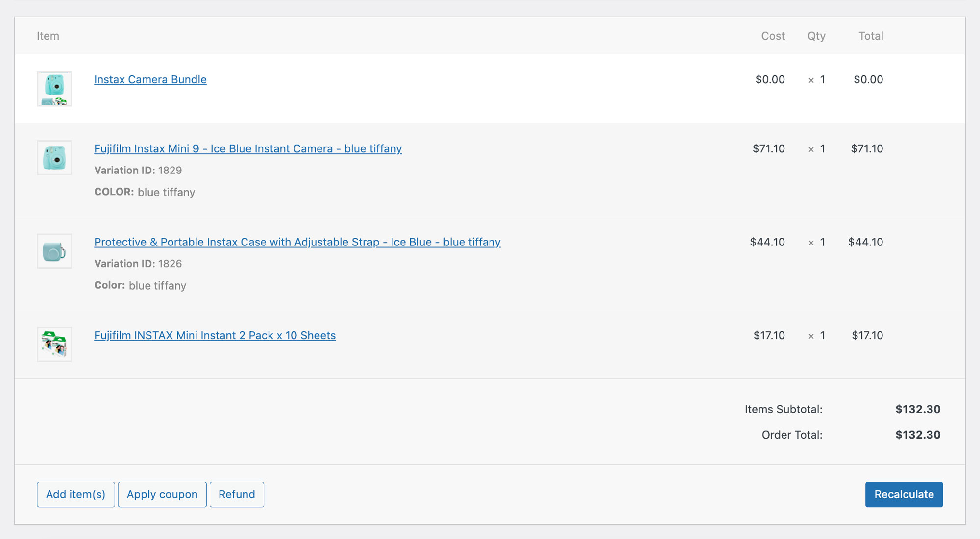
Task: Open Fujifilm Instax Mini 9 Ice Blue link
Action: pos(247,148)
